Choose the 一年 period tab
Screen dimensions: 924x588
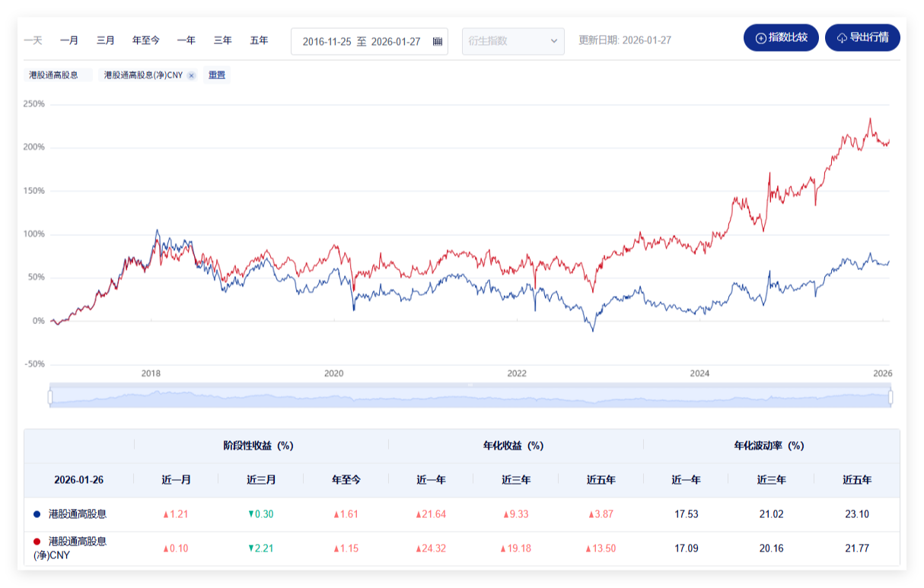[x=186, y=40]
